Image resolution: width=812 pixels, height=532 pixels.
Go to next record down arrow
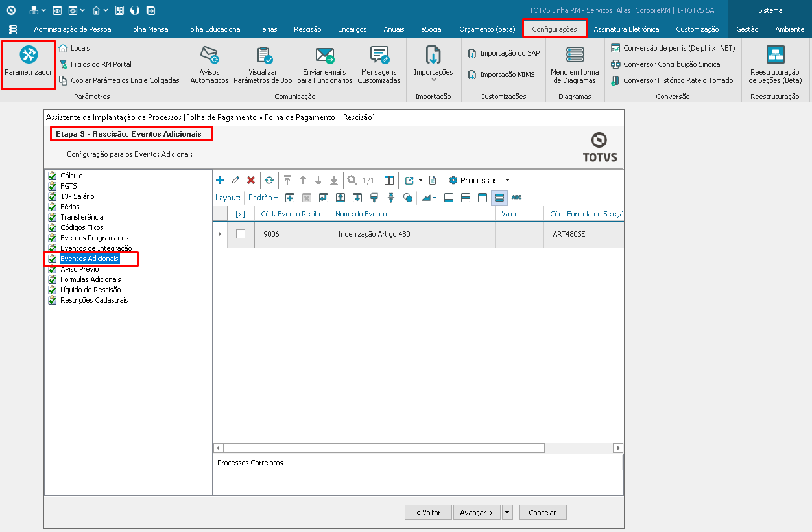coord(318,180)
